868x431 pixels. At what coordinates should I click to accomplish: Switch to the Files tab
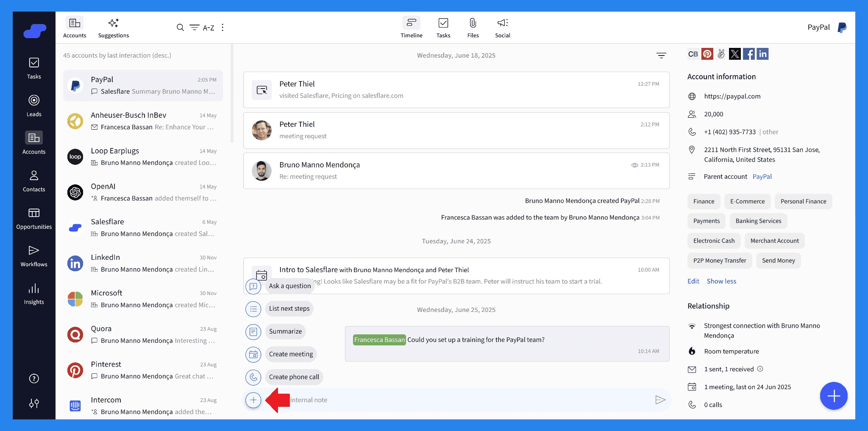(473, 28)
